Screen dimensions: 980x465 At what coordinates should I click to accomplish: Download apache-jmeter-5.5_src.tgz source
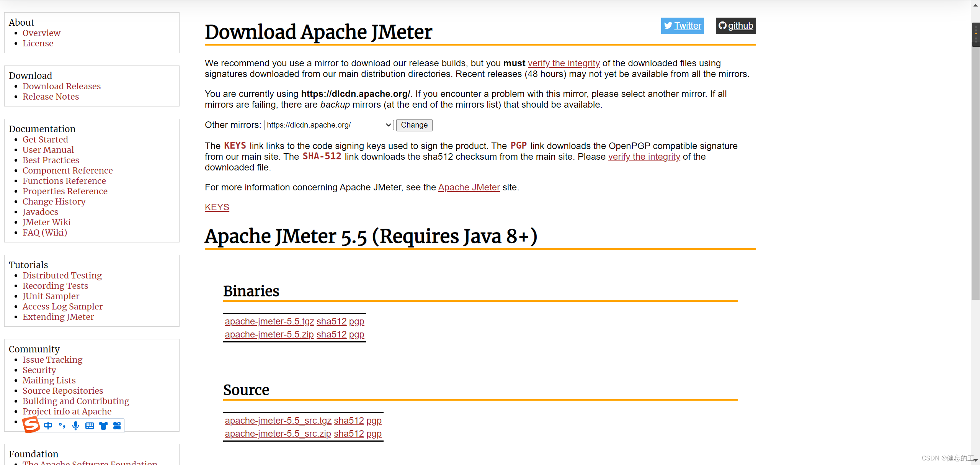tap(278, 421)
